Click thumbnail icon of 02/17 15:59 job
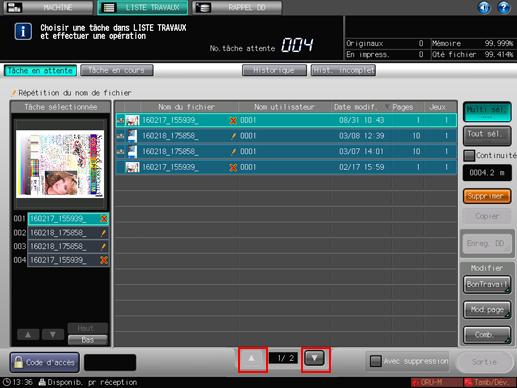517x388 pixels. pos(132,167)
